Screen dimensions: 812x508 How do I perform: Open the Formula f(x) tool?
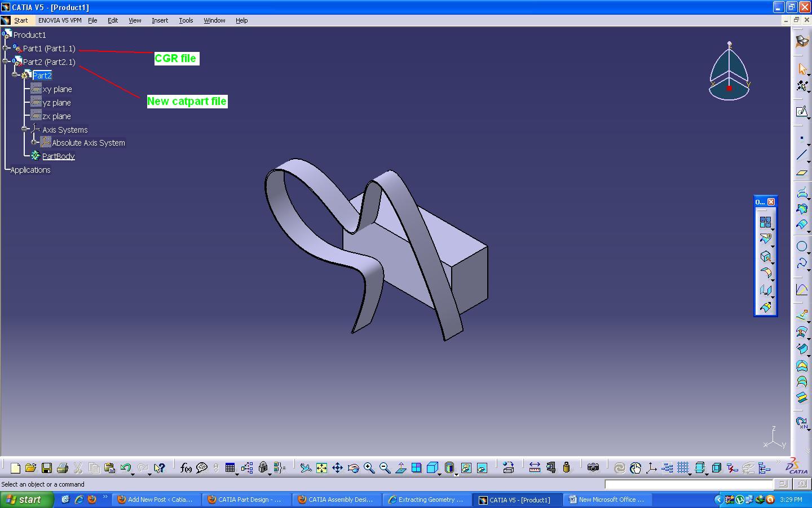click(186, 468)
